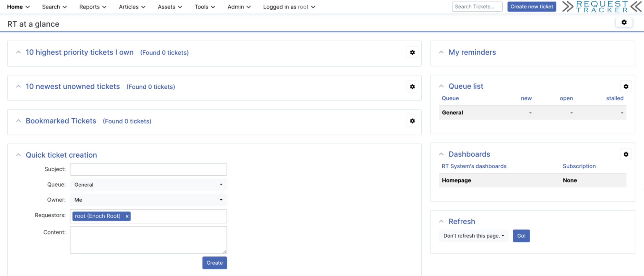The width and height of the screenshot is (644, 276).
Task: Collapse the Quick ticket creation panel
Action: click(x=19, y=155)
